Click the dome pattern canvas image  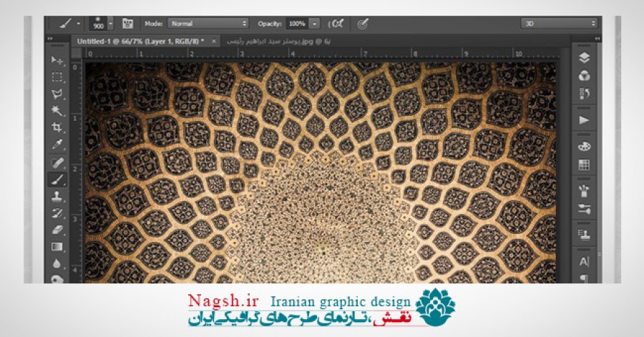321,172
